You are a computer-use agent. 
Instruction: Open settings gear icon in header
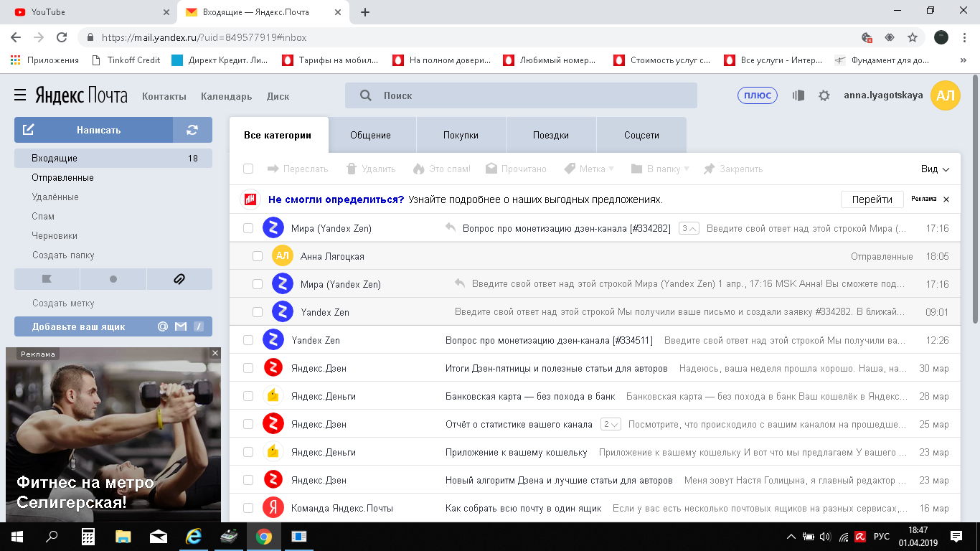[824, 95]
